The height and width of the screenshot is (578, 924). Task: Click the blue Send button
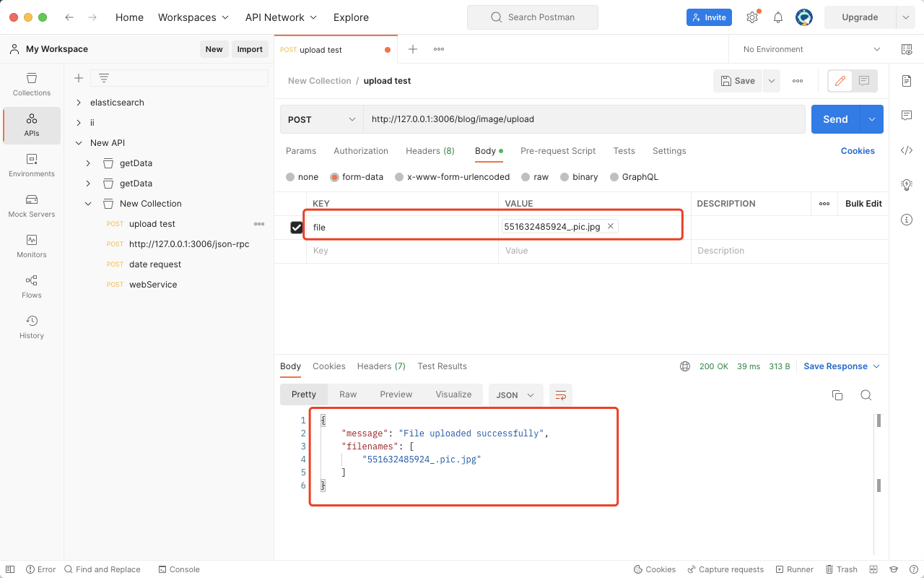click(835, 119)
